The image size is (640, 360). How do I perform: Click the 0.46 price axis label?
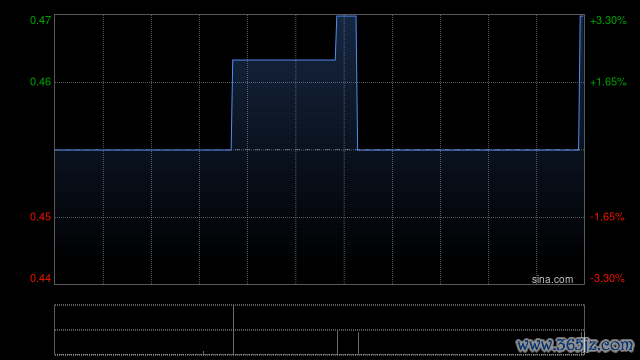pyautogui.click(x=40, y=82)
